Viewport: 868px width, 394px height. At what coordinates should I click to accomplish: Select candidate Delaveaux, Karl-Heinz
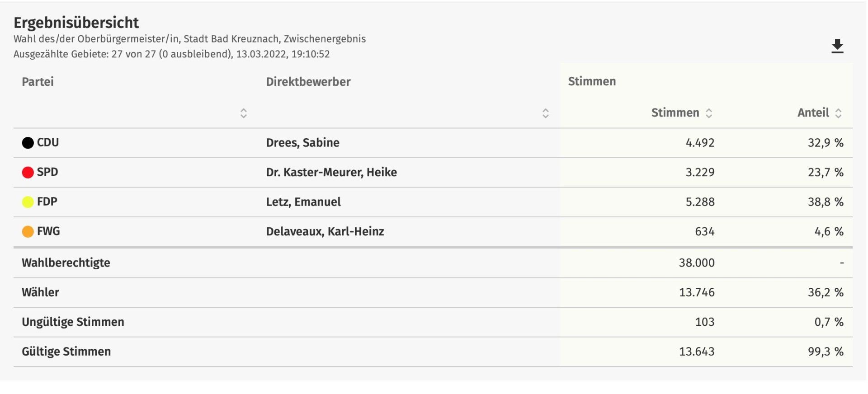click(x=325, y=231)
